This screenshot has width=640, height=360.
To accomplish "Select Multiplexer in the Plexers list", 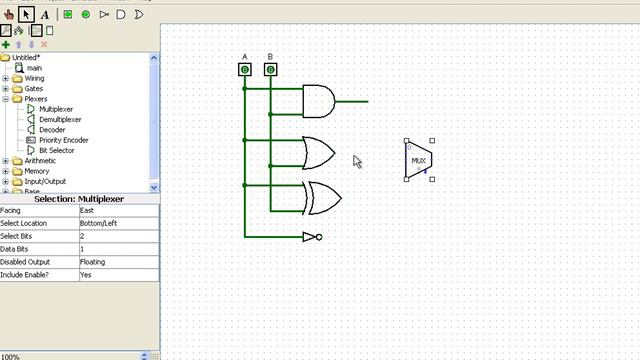I will (x=56, y=109).
